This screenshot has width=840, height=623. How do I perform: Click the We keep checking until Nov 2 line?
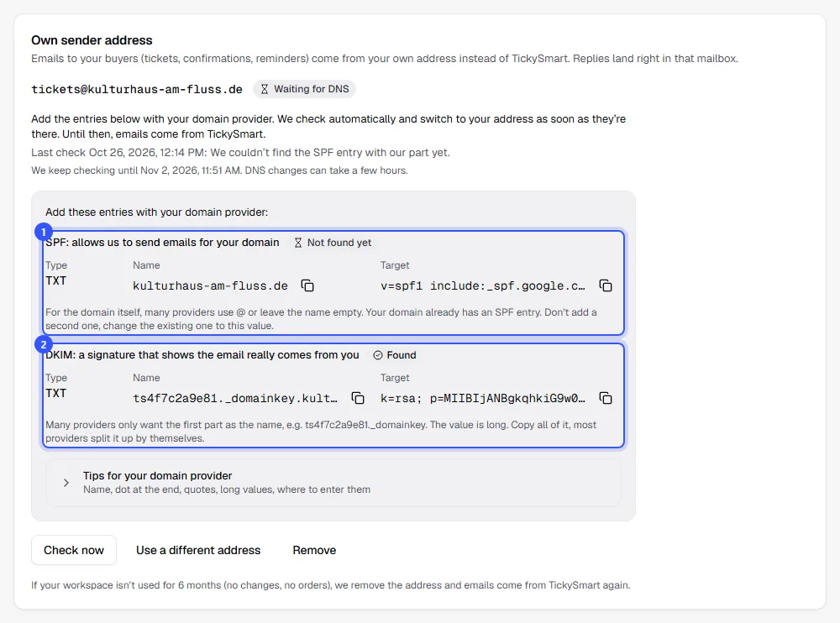[219, 170]
